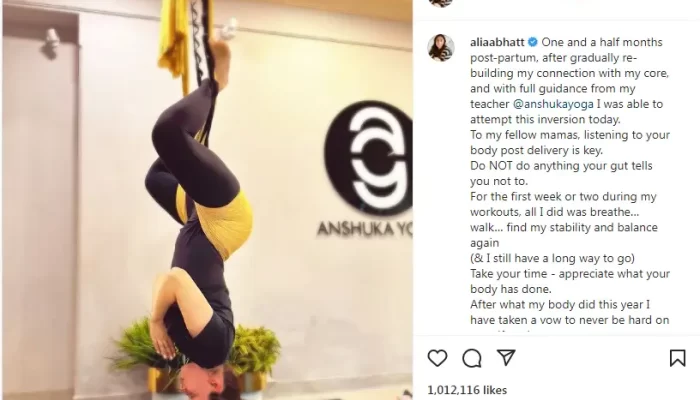The image size is (700, 400).
Task: Click caption line 'Take your time - appreciate'
Action: click(x=570, y=274)
